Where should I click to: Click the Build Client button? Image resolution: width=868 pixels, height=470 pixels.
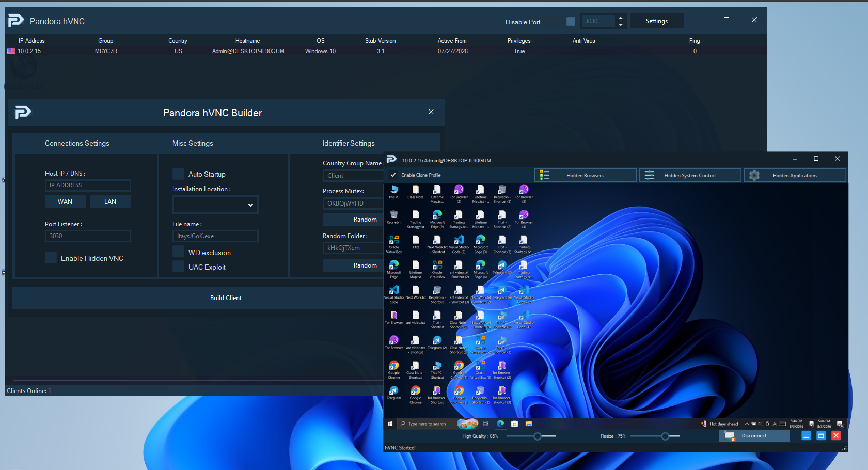pos(226,298)
